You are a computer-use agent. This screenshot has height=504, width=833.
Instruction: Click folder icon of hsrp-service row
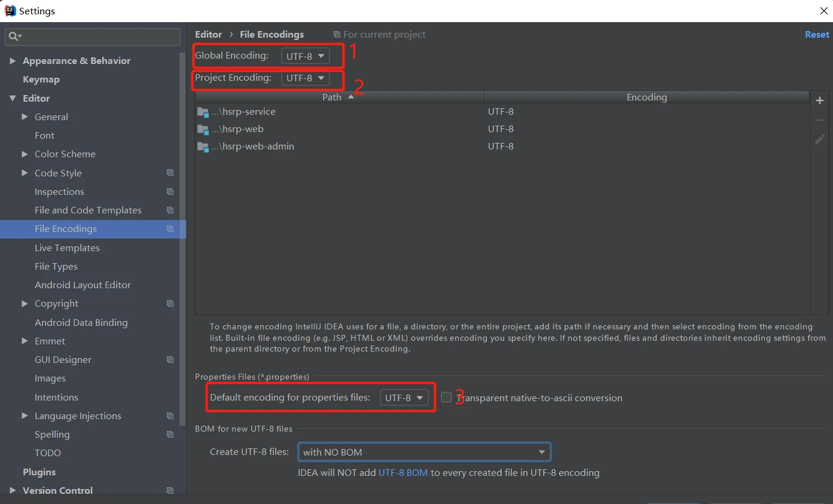click(x=203, y=112)
